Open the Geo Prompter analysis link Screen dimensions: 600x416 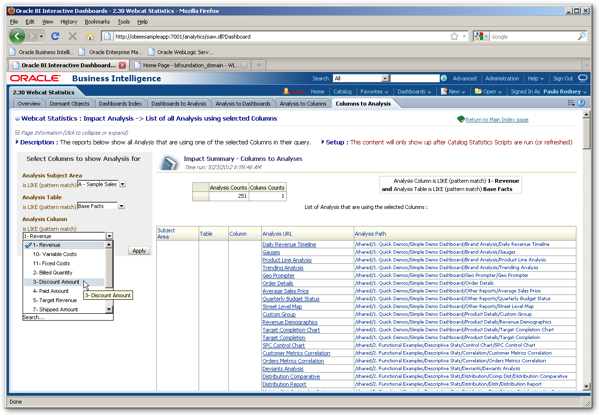point(278,276)
